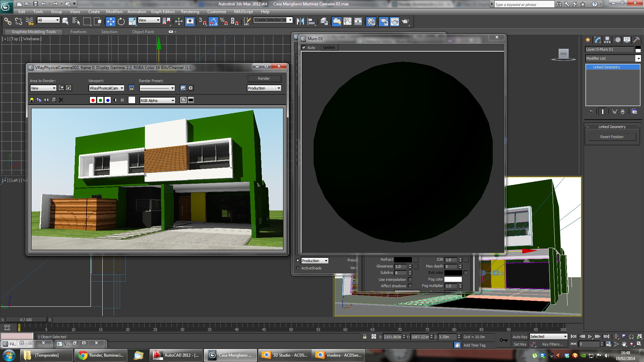644x362 pixels.
Task: Click the Render button in frame buffer
Action: click(x=264, y=78)
